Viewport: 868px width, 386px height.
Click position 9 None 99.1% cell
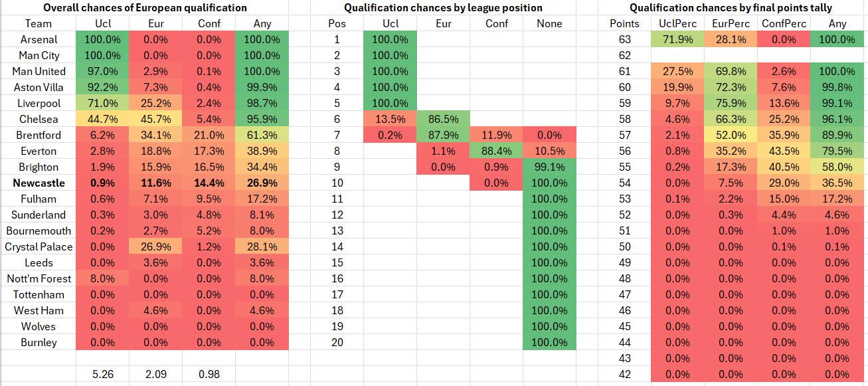549,167
